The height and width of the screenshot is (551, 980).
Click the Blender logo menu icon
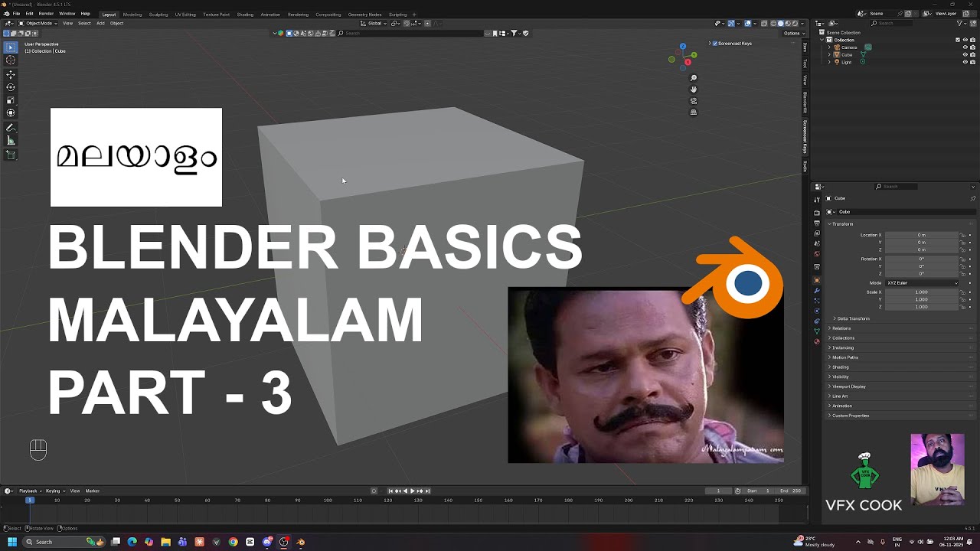[6, 14]
